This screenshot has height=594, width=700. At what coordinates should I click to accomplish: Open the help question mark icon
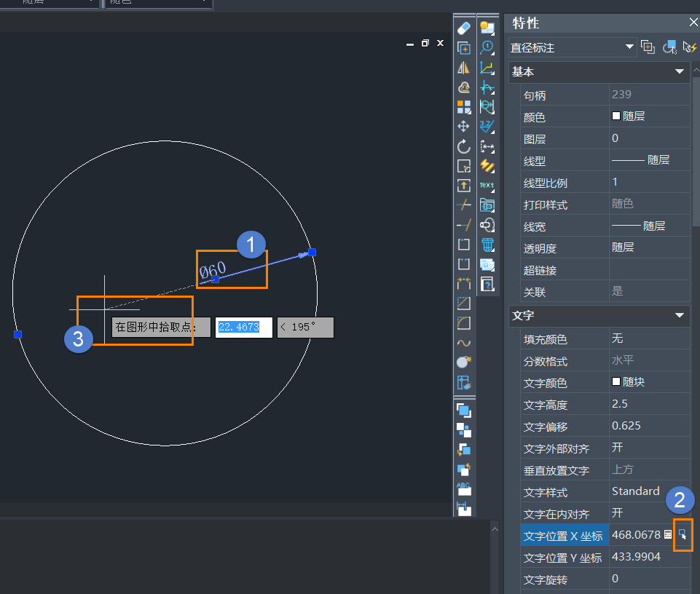tap(487, 284)
